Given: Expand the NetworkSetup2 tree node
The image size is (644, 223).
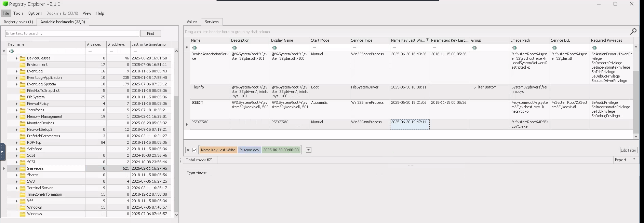Looking at the screenshot, I should 16,130.
